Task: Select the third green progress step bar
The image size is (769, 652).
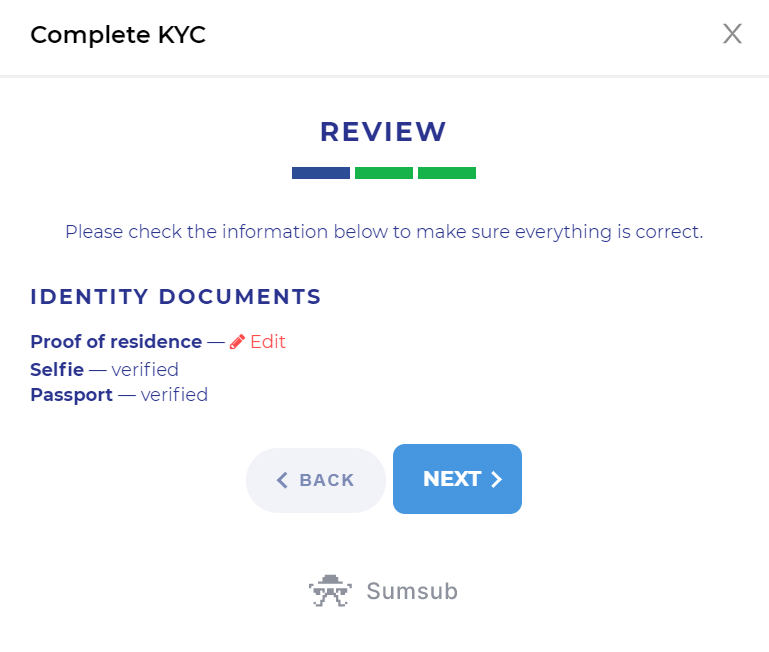Action: coord(447,173)
